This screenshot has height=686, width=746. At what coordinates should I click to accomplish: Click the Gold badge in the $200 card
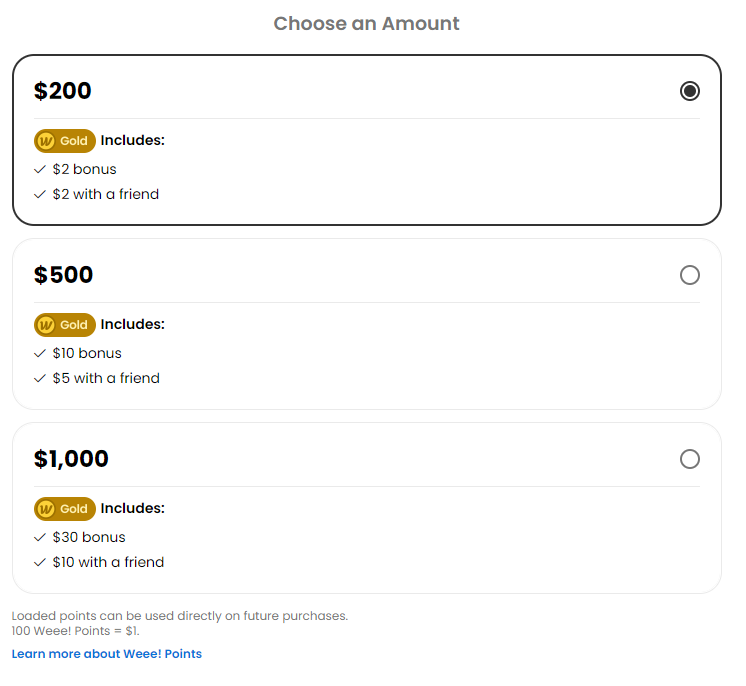pyautogui.click(x=65, y=141)
